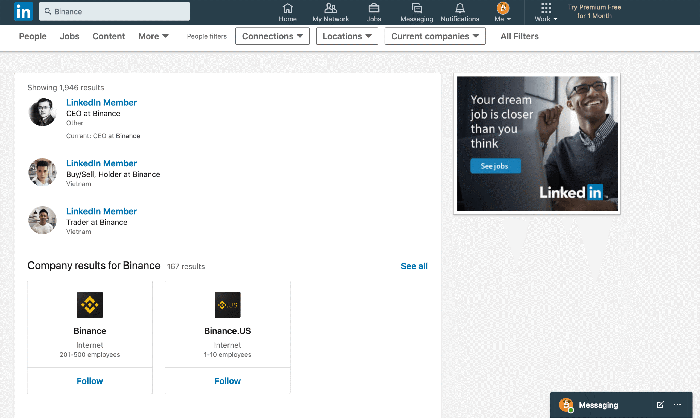Open All Filters
The width and height of the screenshot is (700, 418).
tap(519, 36)
